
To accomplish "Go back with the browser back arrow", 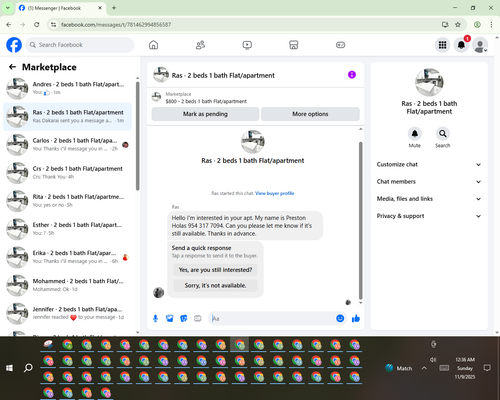I will click(9, 24).
